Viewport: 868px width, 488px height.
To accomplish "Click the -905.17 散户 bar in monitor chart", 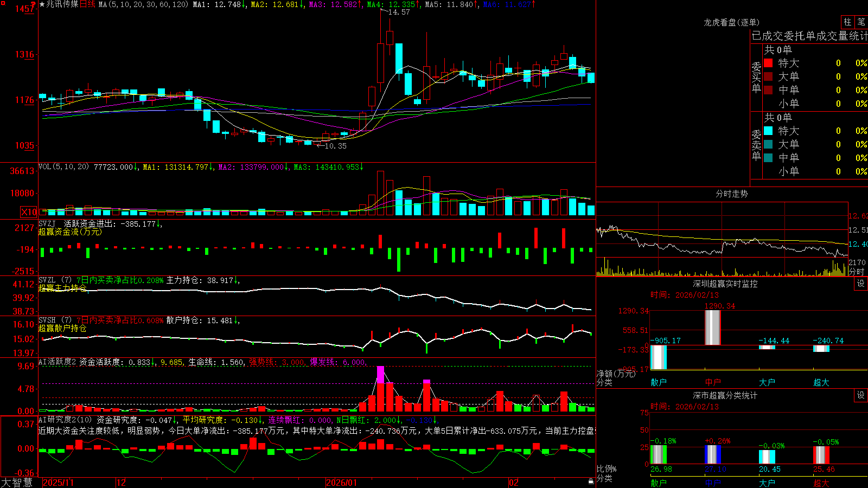I will click(659, 357).
